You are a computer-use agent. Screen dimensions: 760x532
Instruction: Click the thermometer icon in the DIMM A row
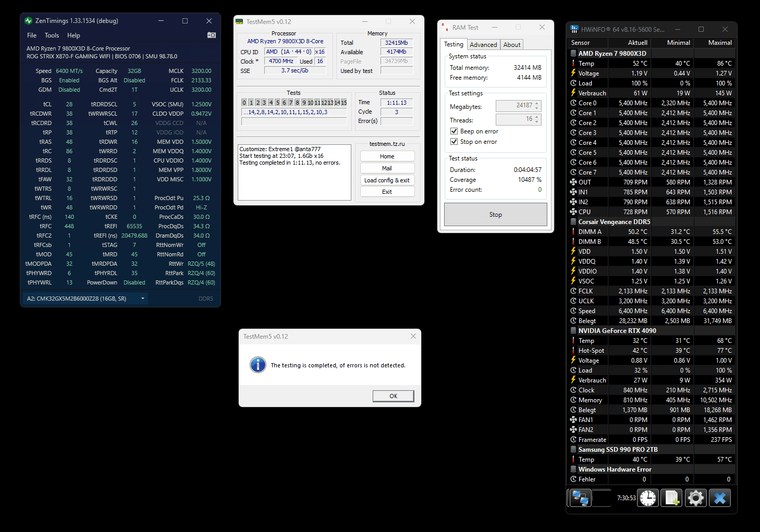coord(573,232)
